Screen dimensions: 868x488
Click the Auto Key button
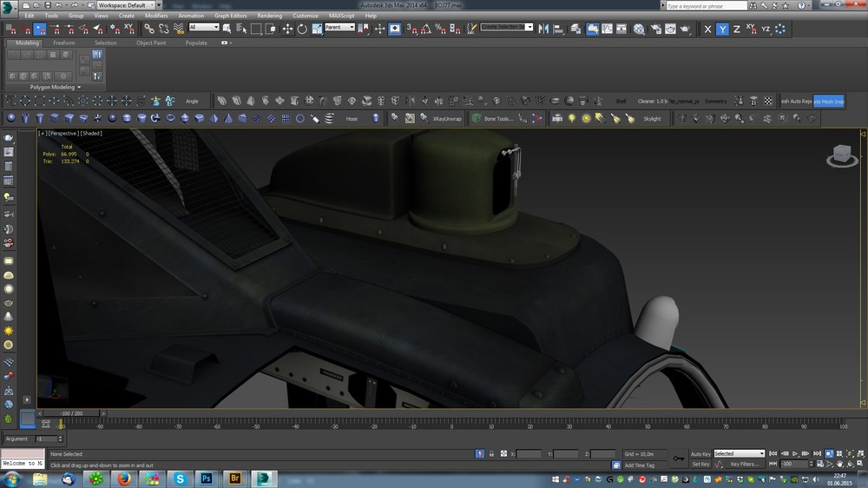[x=700, y=453]
